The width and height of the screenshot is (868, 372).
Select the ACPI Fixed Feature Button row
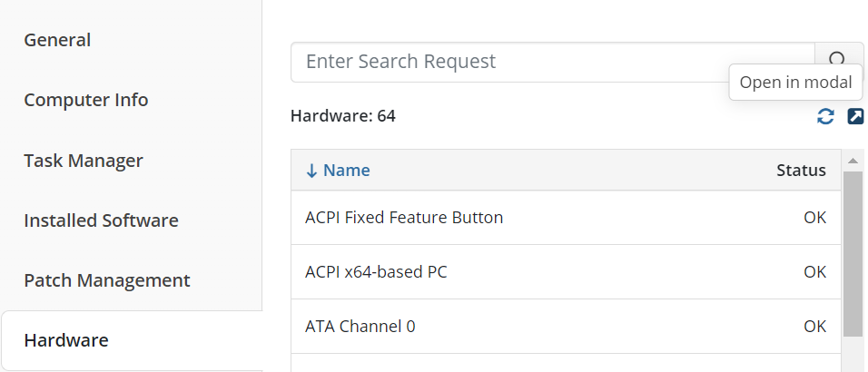click(404, 218)
